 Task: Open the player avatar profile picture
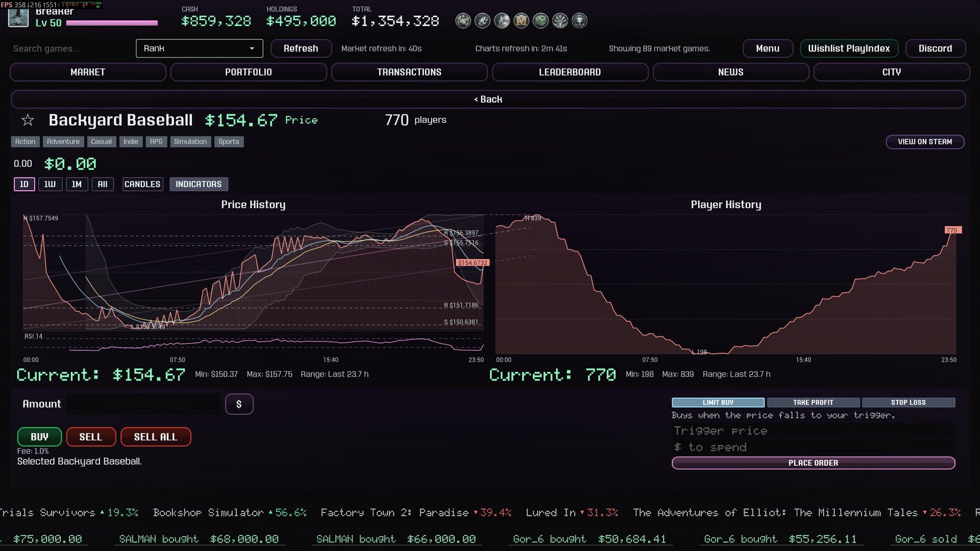coord(18,17)
